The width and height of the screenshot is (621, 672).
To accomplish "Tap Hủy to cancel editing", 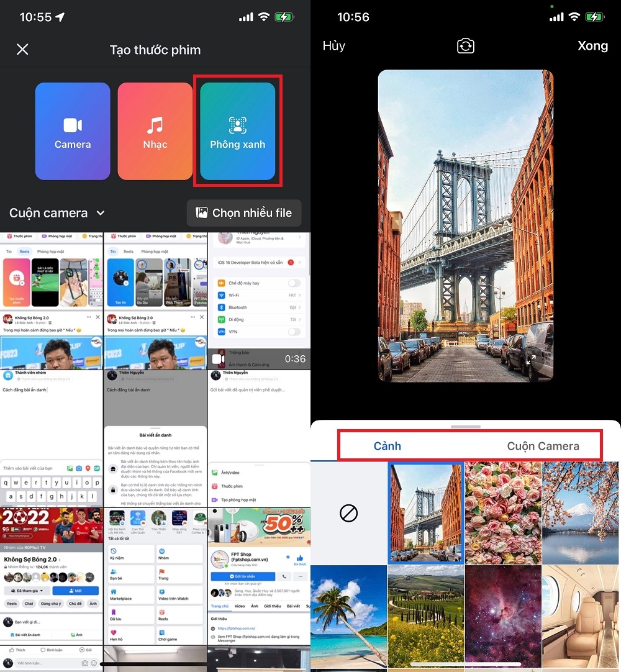I will [334, 45].
